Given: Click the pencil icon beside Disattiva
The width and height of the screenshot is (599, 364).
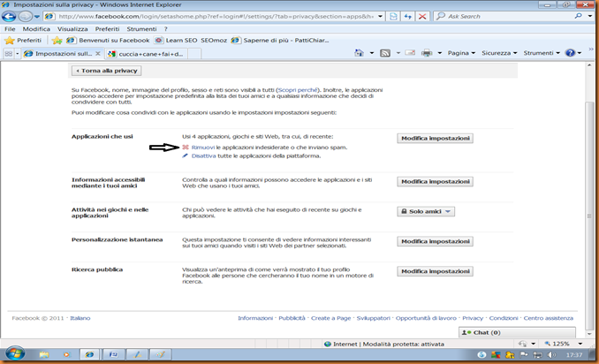Looking at the screenshot, I should (186, 155).
